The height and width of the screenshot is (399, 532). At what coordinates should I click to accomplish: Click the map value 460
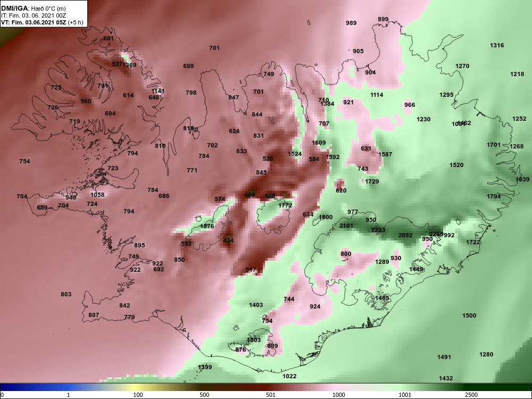tap(250, 195)
